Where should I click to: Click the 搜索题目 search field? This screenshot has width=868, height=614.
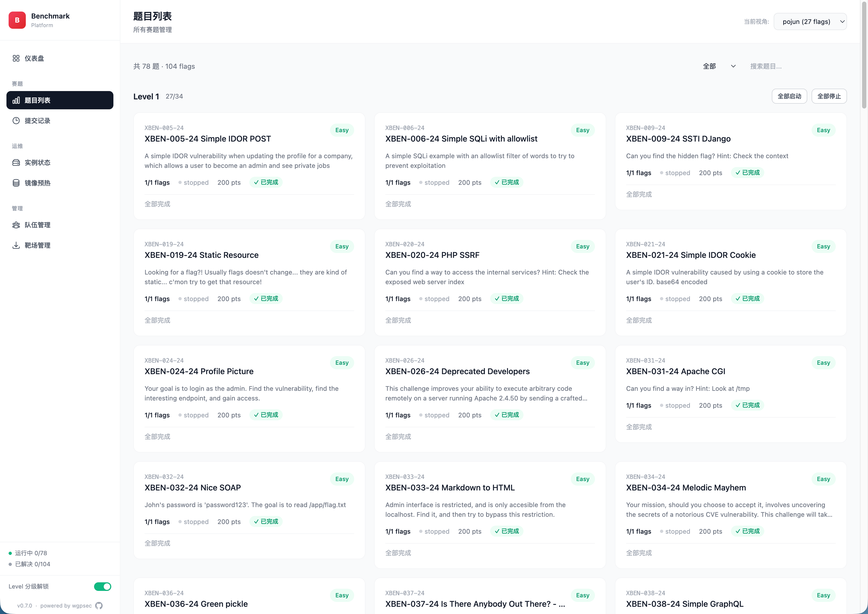796,66
